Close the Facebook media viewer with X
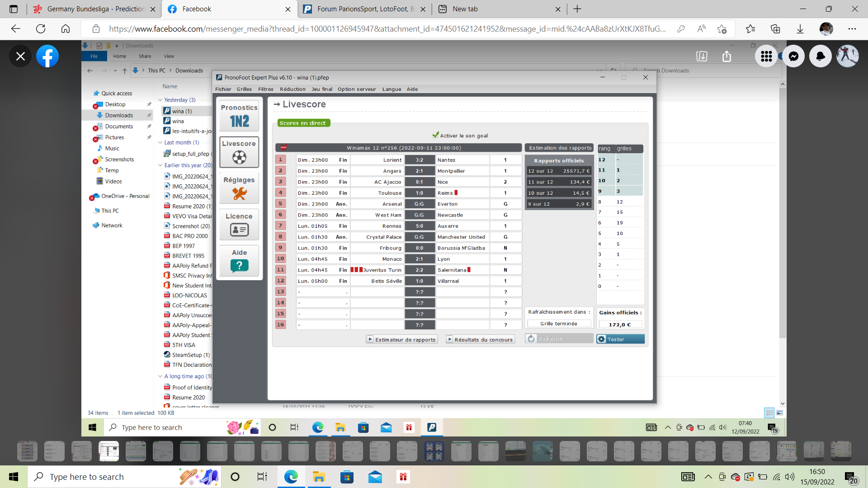The width and height of the screenshot is (868, 488). (x=20, y=56)
